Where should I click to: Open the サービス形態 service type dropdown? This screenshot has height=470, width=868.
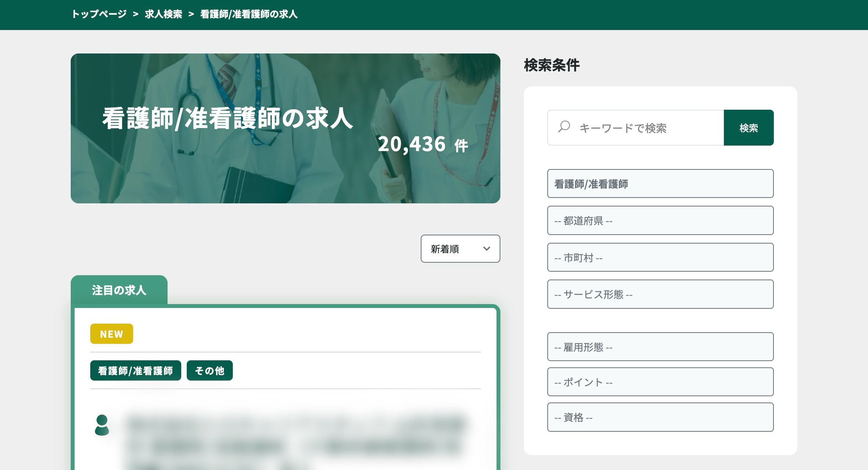click(x=660, y=294)
